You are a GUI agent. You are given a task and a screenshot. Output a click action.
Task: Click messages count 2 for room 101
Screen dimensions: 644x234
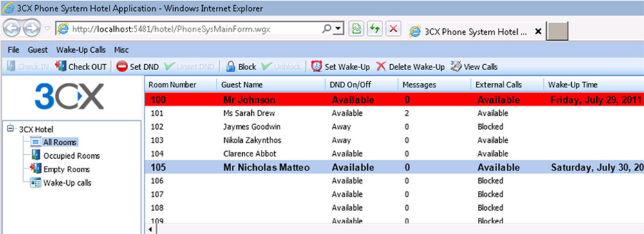tap(406, 113)
